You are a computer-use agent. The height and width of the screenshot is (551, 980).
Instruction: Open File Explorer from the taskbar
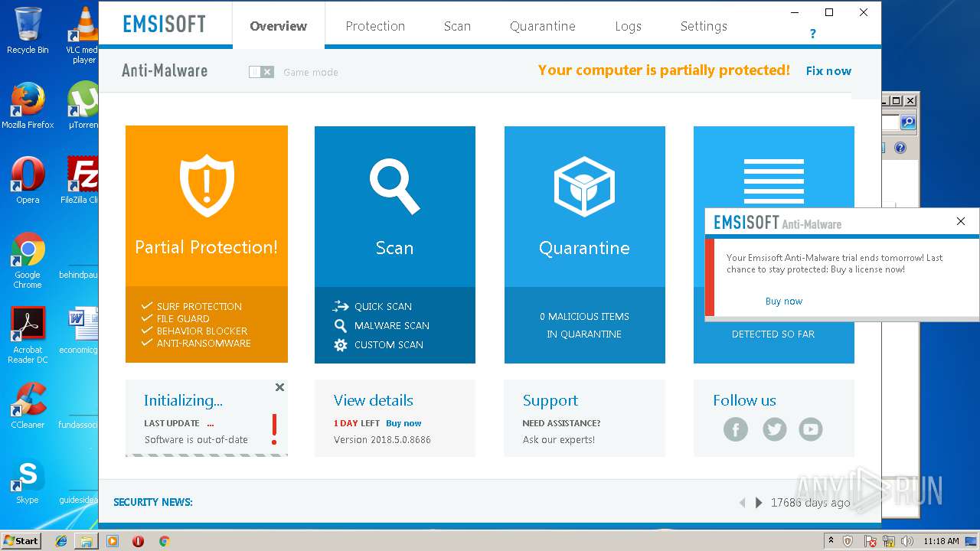tap(87, 541)
